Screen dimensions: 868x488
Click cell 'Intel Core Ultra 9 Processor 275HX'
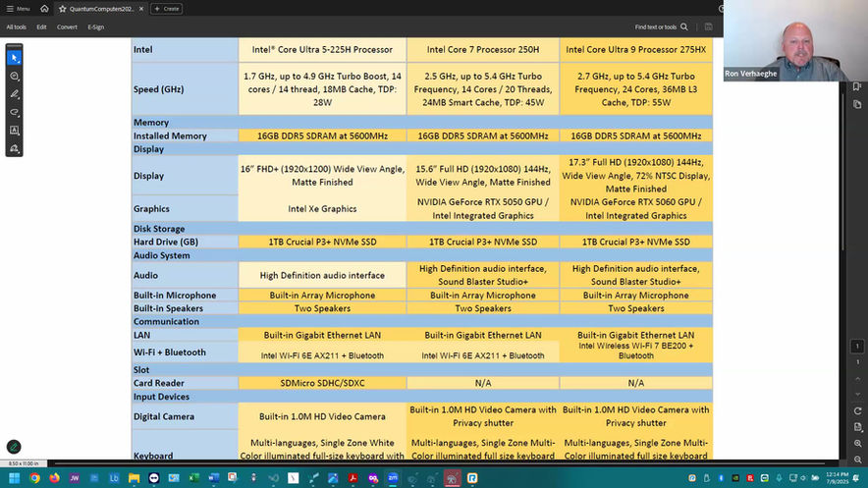click(x=635, y=49)
